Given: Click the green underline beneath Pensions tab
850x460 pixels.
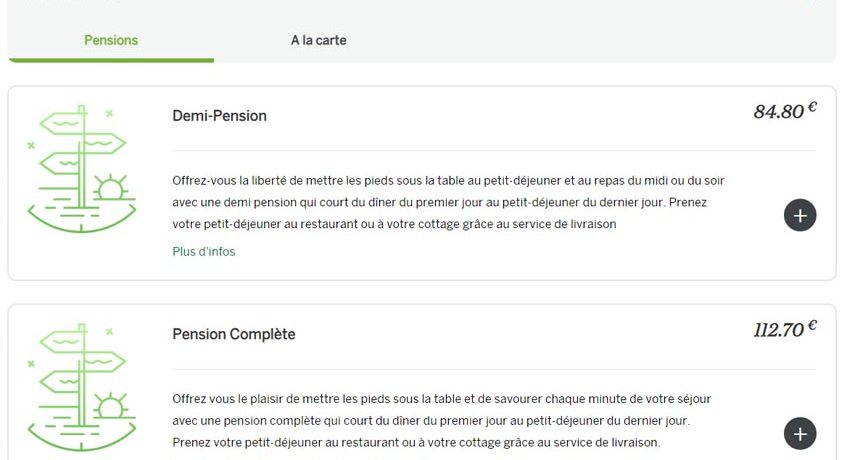Looking at the screenshot, I should (111, 60).
